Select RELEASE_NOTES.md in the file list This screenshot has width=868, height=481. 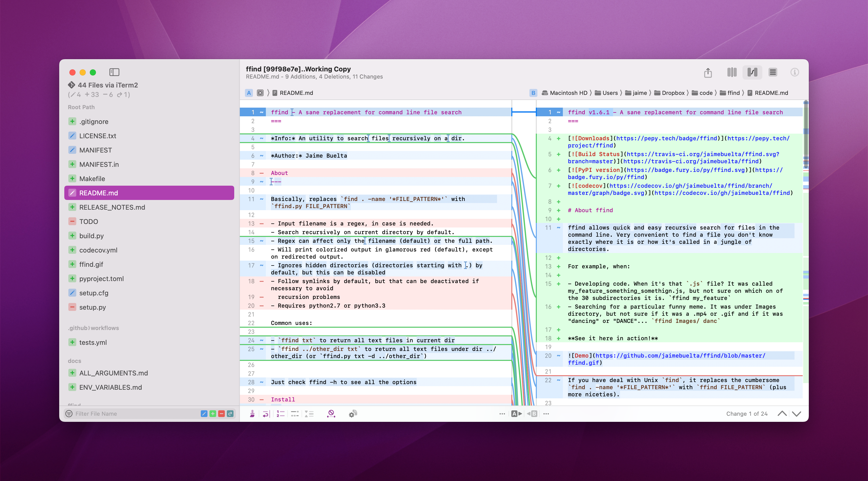(x=112, y=207)
